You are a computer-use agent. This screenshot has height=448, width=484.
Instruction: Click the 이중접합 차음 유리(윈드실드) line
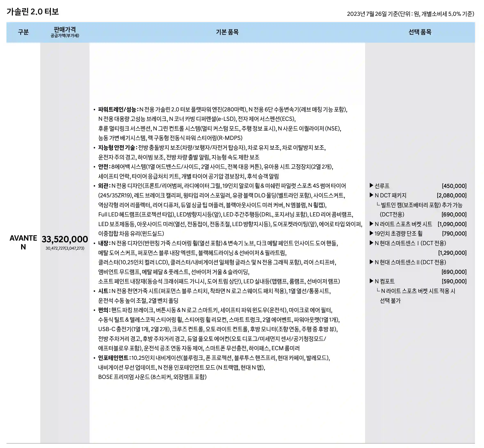point(131,234)
